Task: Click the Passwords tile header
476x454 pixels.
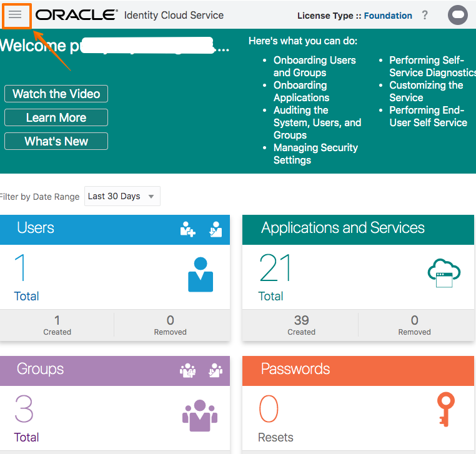Action: tap(358, 371)
